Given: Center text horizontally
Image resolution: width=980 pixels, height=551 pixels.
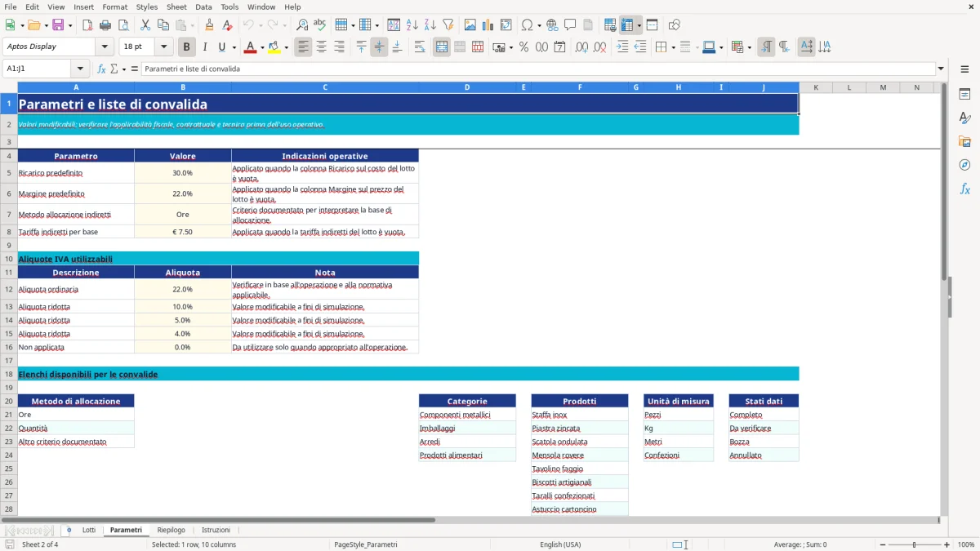Looking at the screenshot, I should 322,47.
